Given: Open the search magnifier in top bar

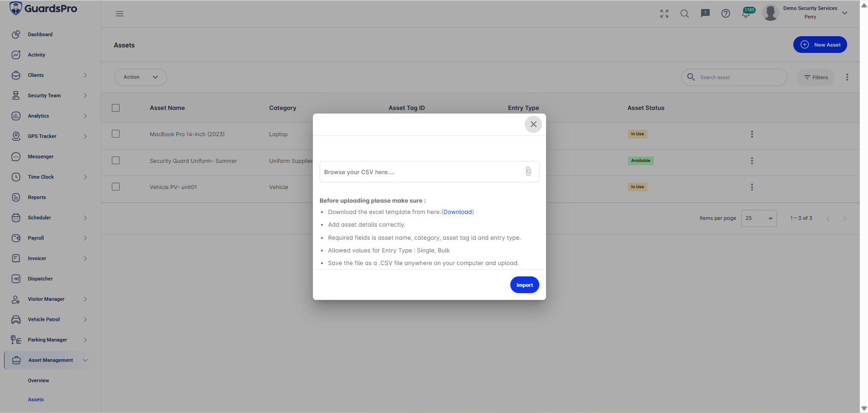Looking at the screenshot, I should 685,14.
